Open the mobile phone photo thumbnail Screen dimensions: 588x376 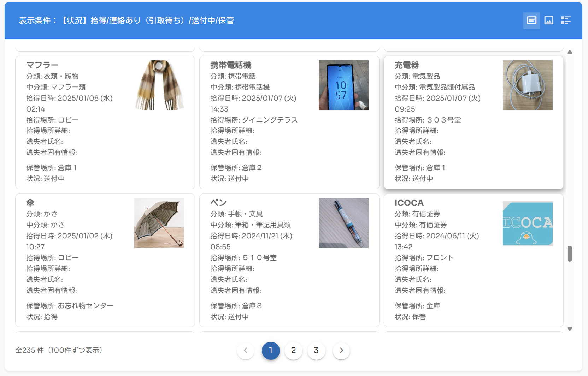click(343, 85)
